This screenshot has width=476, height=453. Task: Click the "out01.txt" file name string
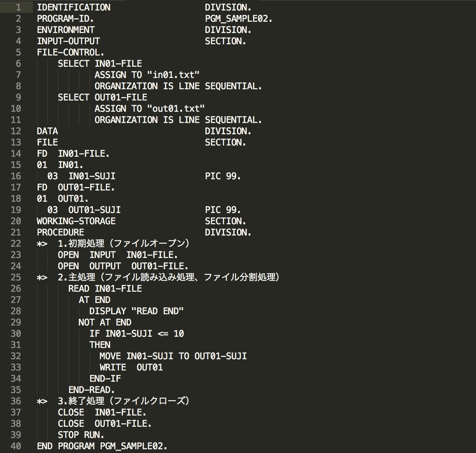(x=176, y=109)
